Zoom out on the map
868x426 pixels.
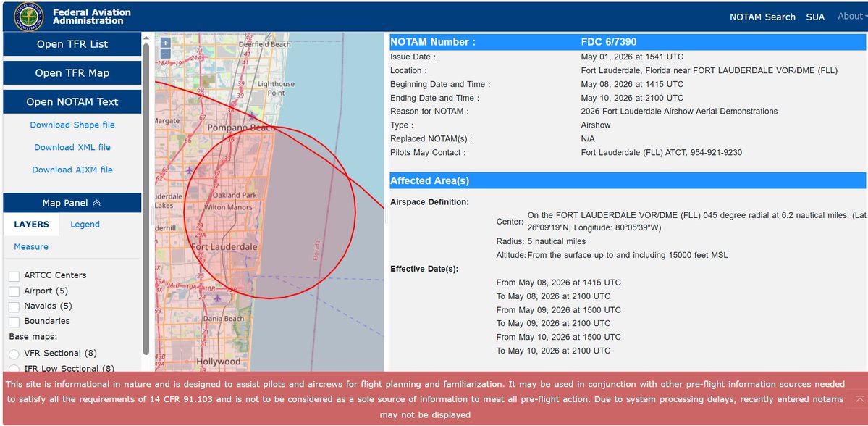165,54
